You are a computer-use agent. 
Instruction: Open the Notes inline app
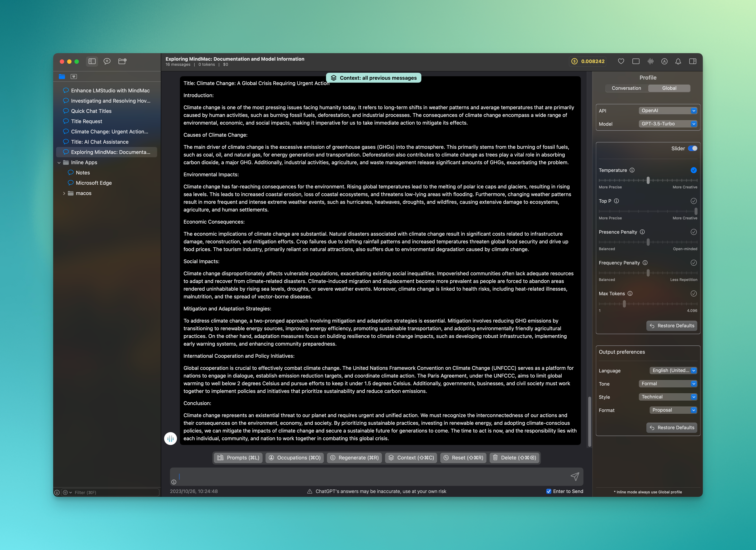tap(107, 173)
